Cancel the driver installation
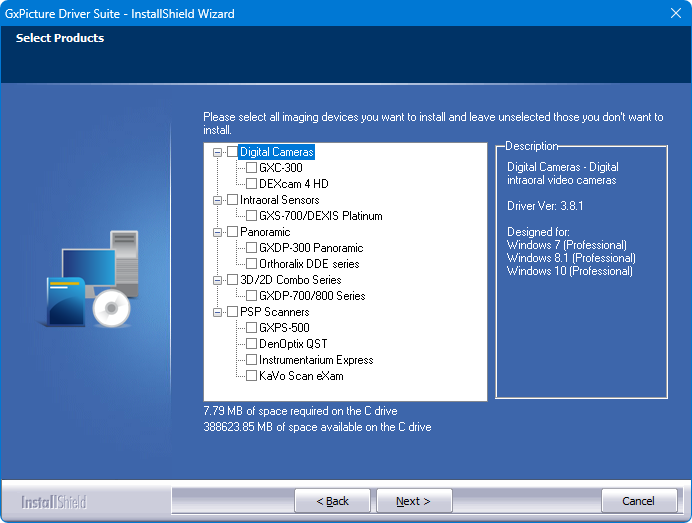The width and height of the screenshot is (692, 523). point(638,501)
